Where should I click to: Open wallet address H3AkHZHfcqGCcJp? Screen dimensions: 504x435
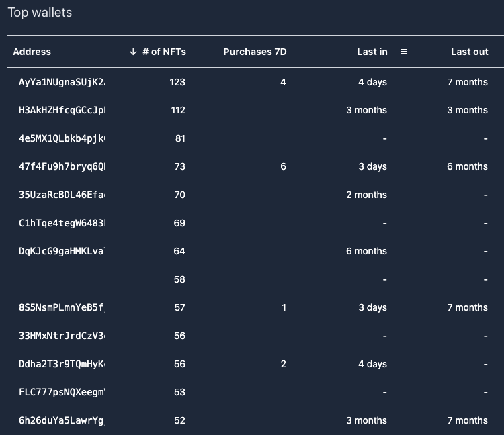point(62,111)
